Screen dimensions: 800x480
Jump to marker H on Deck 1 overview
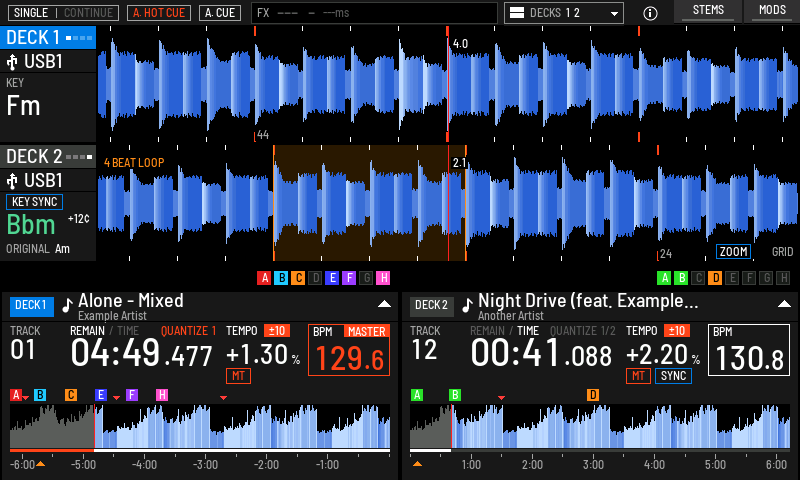click(162, 395)
